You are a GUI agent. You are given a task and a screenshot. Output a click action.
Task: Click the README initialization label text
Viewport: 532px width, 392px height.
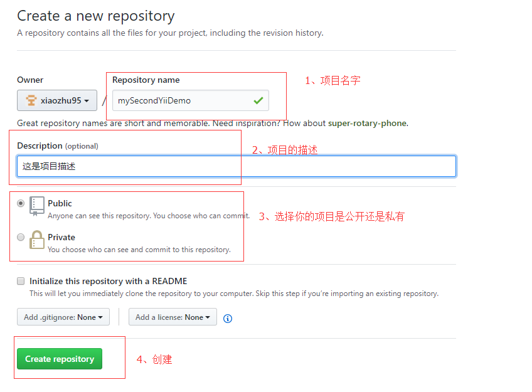pyautogui.click(x=108, y=281)
